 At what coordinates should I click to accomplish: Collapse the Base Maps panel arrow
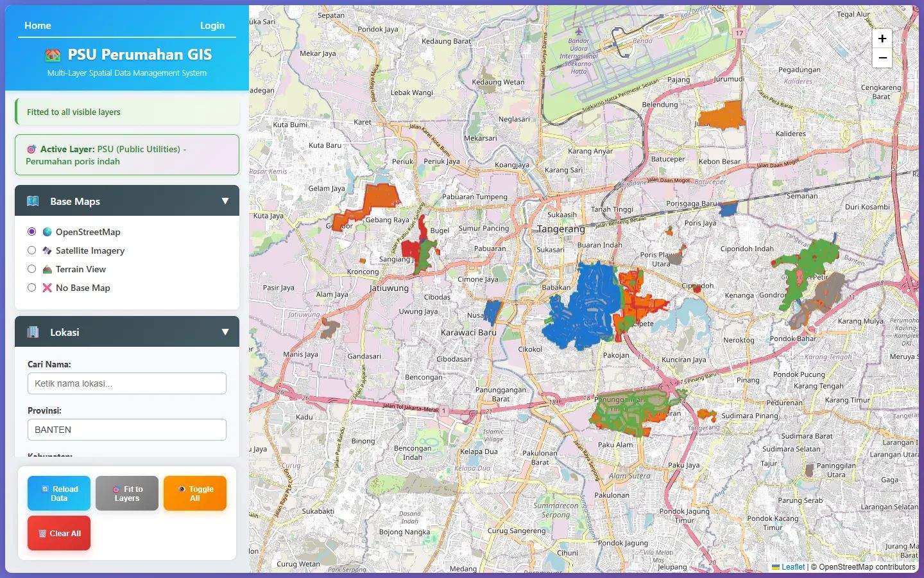(225, 201)
